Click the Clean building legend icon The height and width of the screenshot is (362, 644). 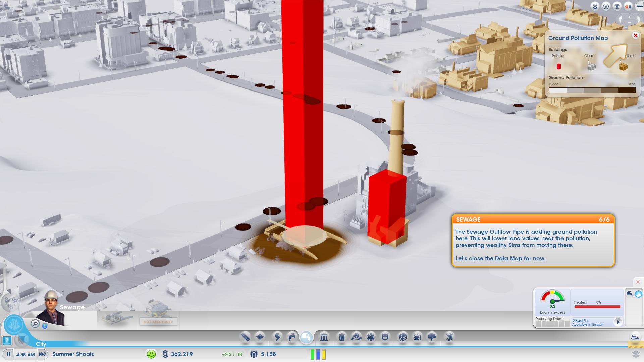tap(592, 66)
